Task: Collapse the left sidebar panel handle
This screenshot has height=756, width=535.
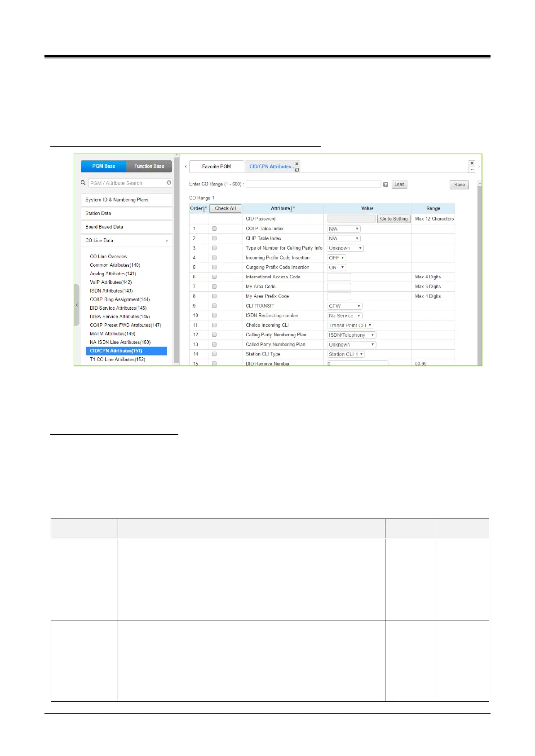Action: [x=77, y=305]
